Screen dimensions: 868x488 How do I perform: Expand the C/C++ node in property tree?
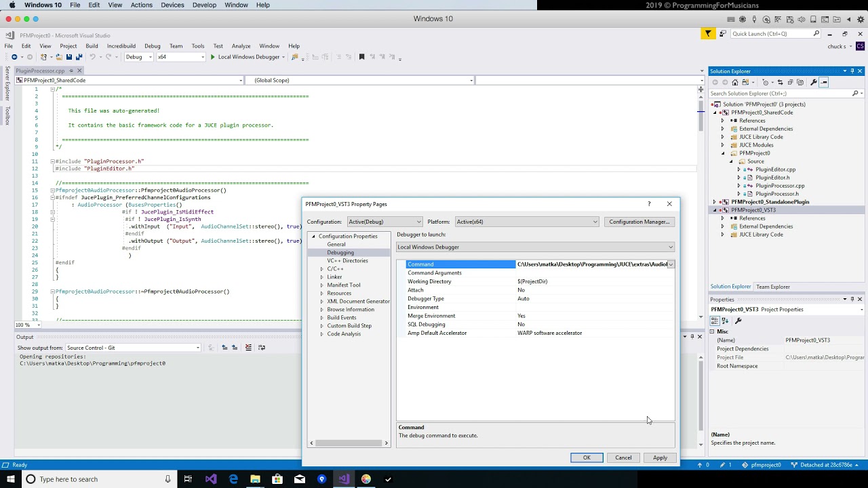click(x=322, y=269)
